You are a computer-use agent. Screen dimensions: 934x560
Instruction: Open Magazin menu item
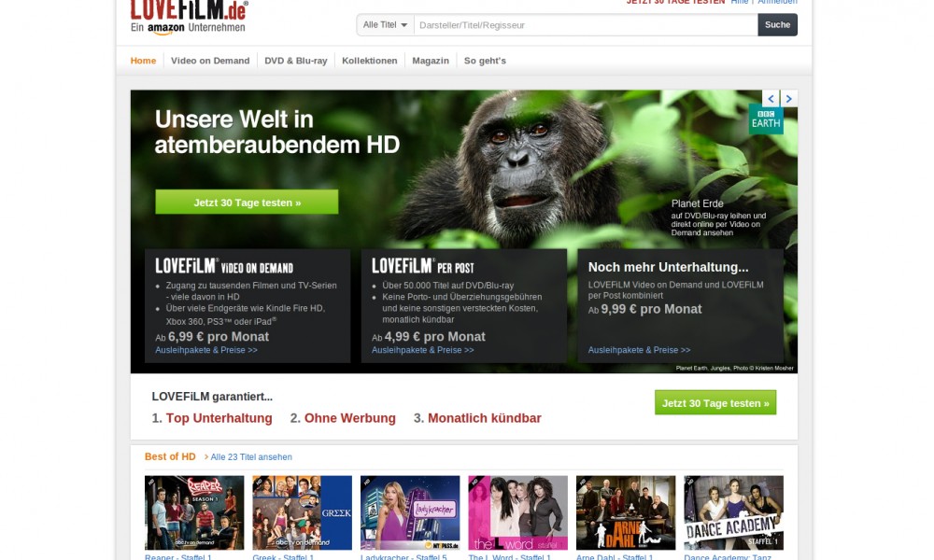coord(431,61)
